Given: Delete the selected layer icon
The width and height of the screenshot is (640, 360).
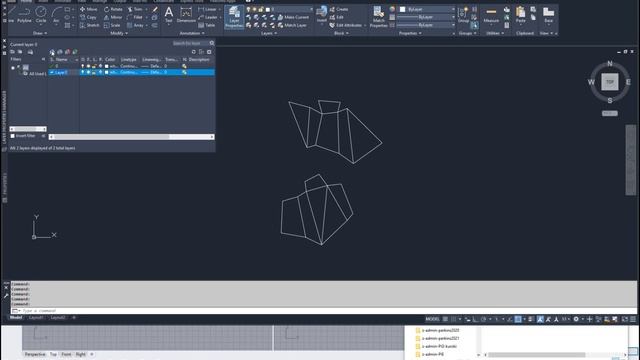Looking at the screenshot, I should click(x=67, y=52).
